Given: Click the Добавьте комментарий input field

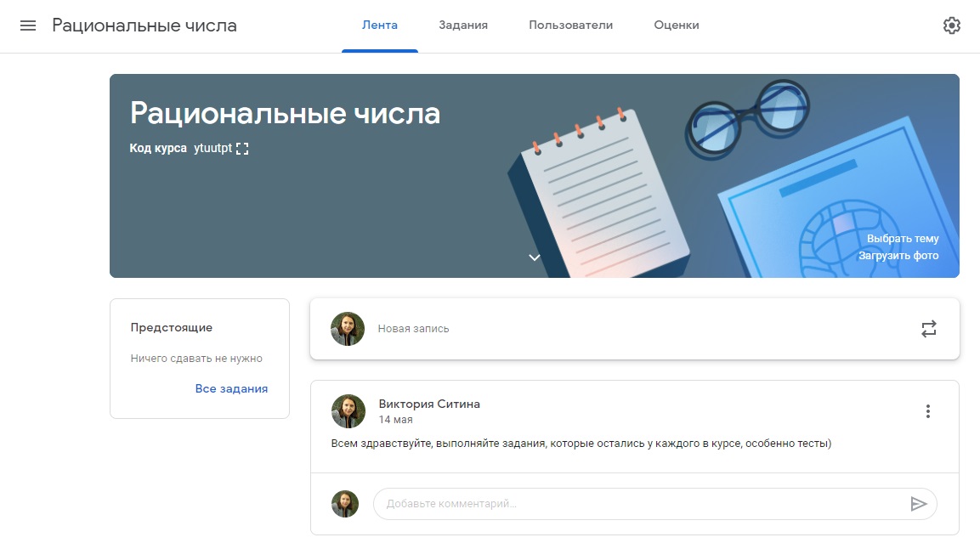Looking at the screenshot, I should [x=637, y=504].
